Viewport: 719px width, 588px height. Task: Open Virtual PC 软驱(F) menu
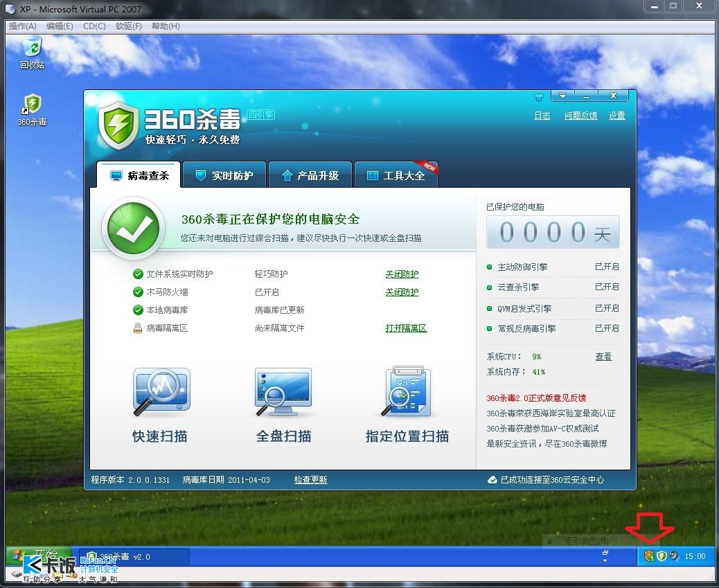click(x=128, y=26)
